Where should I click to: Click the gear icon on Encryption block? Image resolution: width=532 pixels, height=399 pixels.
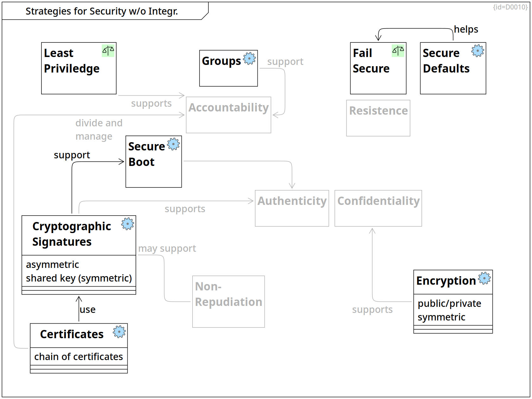click(484, 278)
